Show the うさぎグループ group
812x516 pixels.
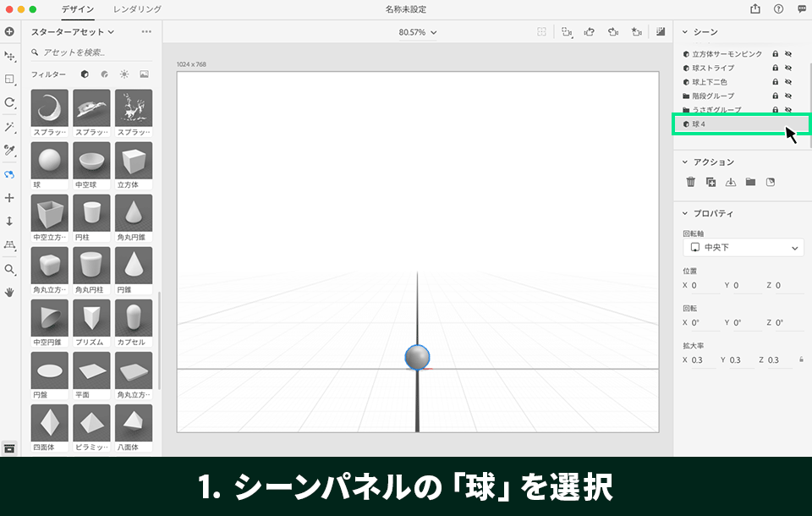point(788,110)
